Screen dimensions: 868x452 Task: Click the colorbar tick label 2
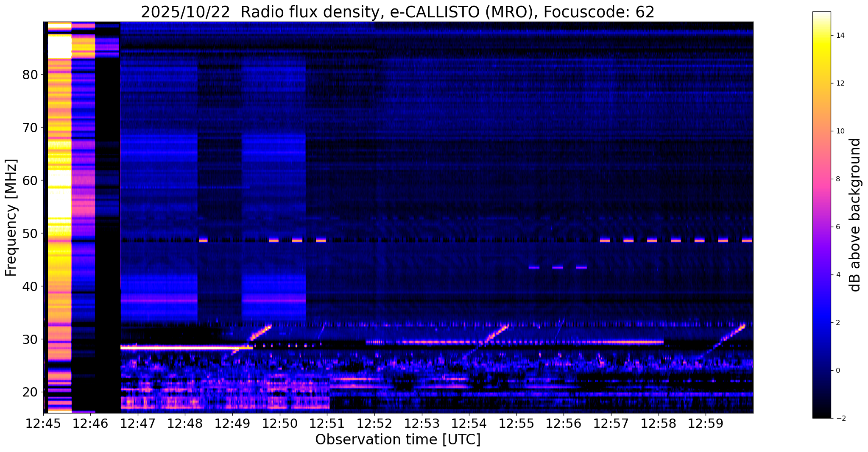(837, 323)
